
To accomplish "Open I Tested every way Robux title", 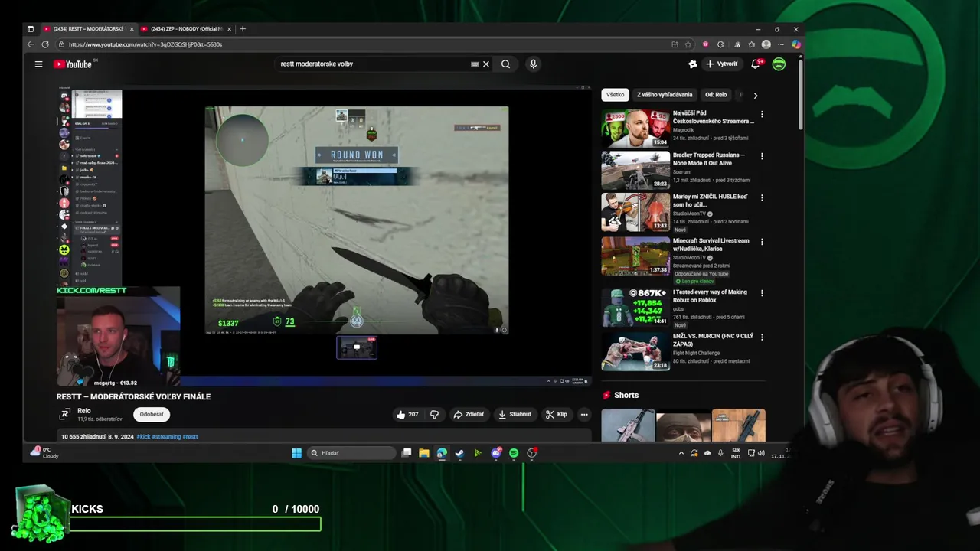I will click(x=710, y=296).
